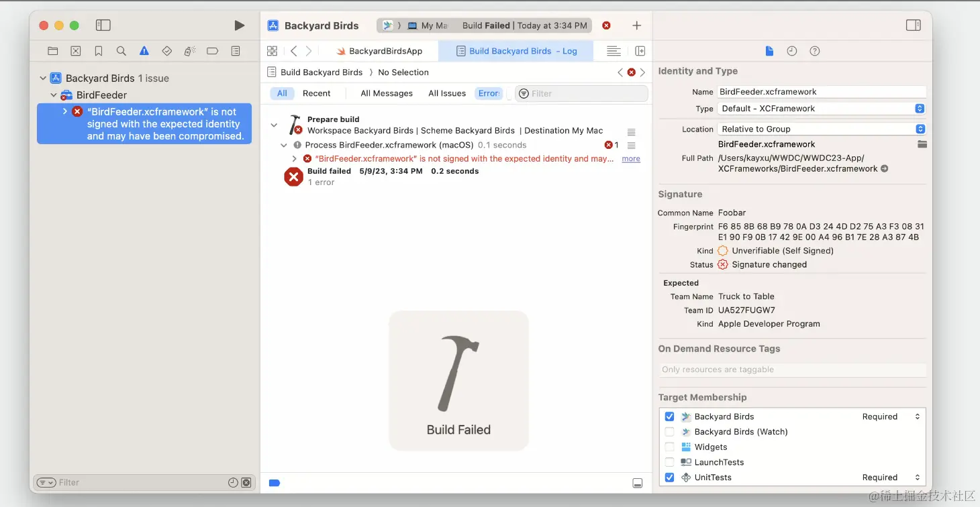Go back in editor history

pos(293,51)
